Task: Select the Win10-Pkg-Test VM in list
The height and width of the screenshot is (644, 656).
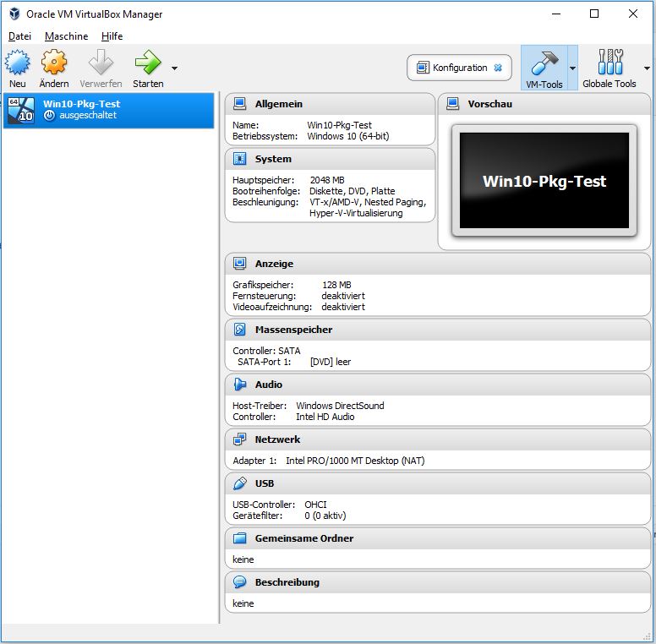Action: pos(108,111)
